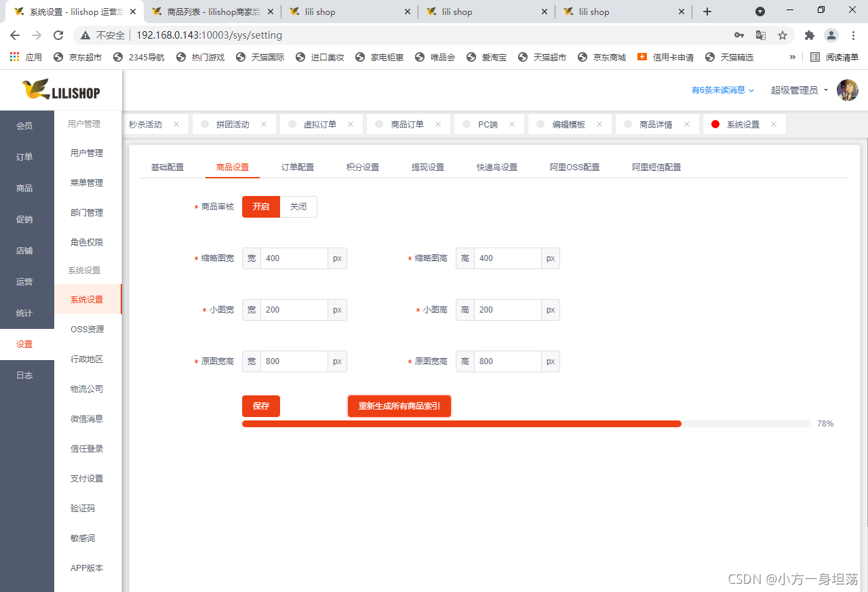
Task: Open the Chrome extensions puzzle icon
Action: [x=809, y=35]
